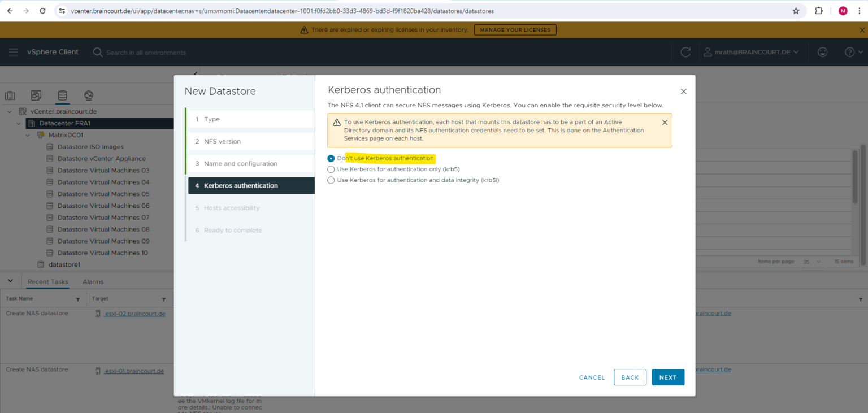Open the feedback smiley icon
The width and height of the screenshot is (868, 413).
[x=823, y=52]
